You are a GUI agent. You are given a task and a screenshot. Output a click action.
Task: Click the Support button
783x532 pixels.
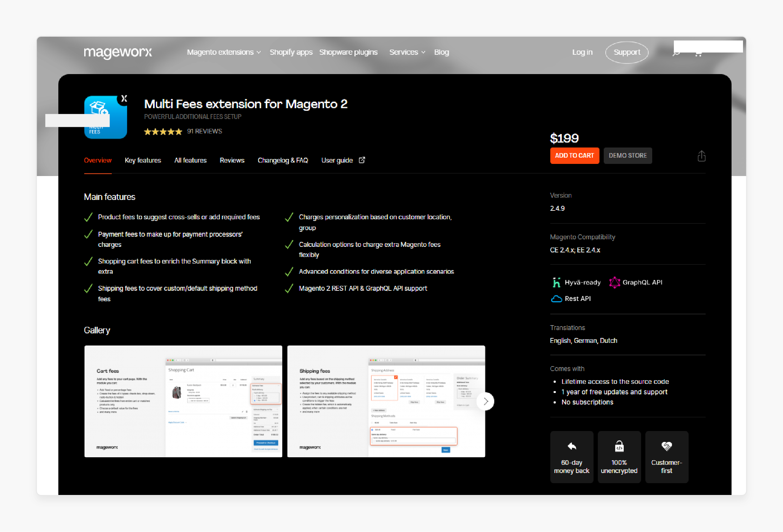click(x=626, y=52)
